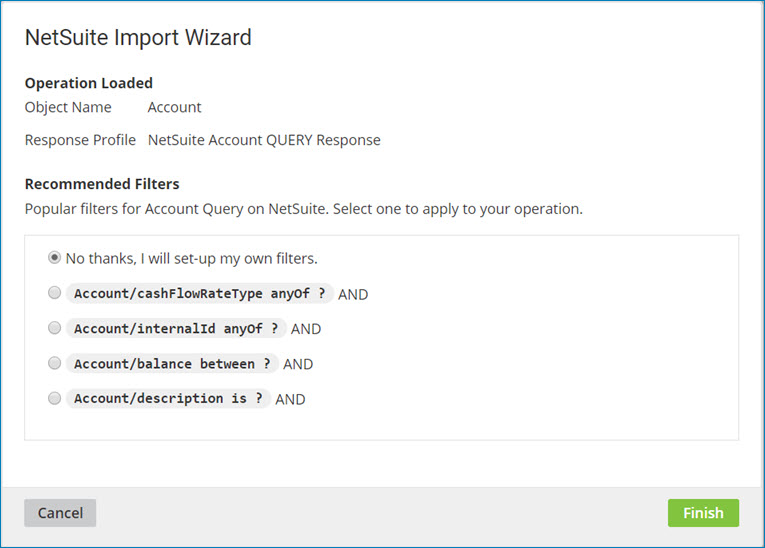Click 'NetSuite Account QUERY Response' value
765x548 pixels.
pos(264,140)
